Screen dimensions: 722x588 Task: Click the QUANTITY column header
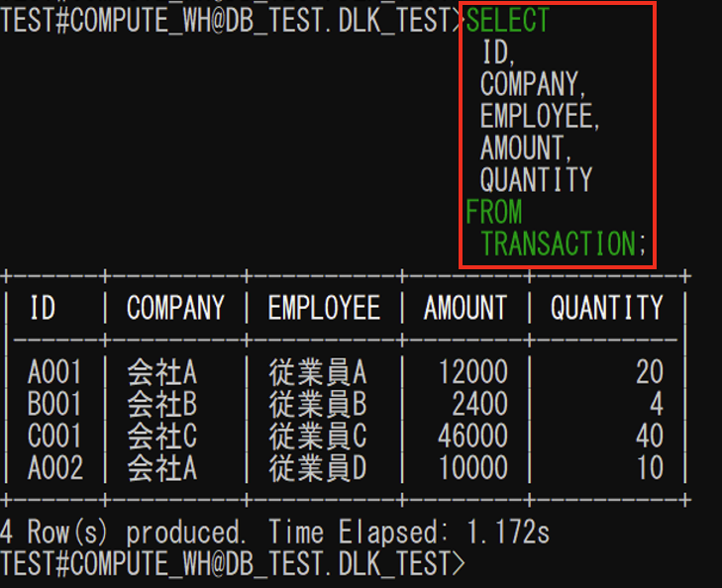pos(606,308)
